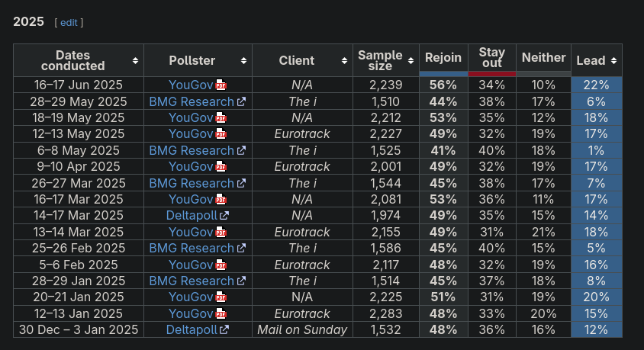Sort table by Pollster column arrows
Viewport: 644px width, 350px height.
(243, 61)
